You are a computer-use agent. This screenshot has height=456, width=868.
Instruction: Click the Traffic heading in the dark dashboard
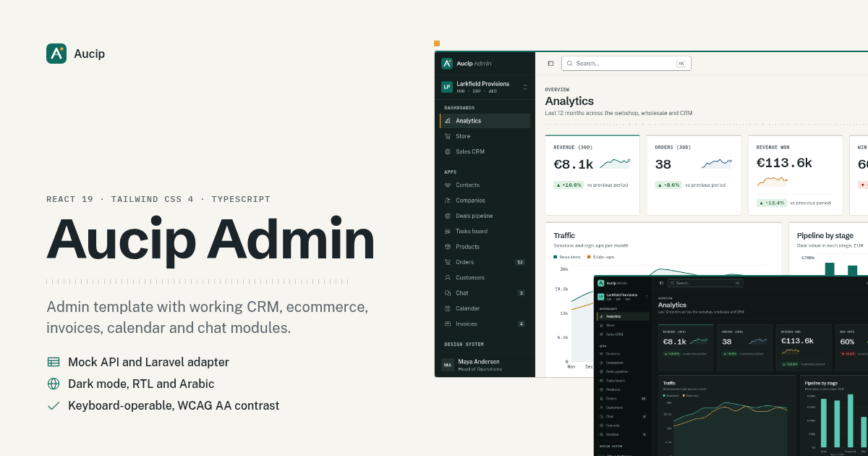pos(669,383)
